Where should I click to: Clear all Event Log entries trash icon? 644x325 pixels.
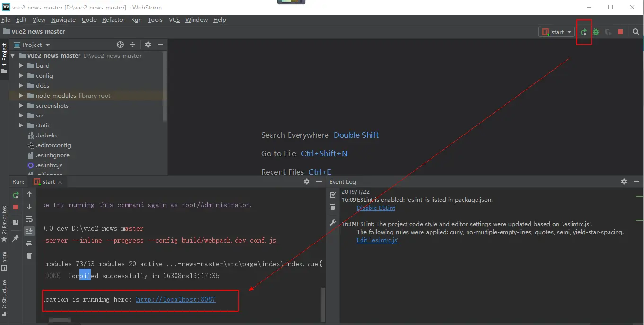333,207
